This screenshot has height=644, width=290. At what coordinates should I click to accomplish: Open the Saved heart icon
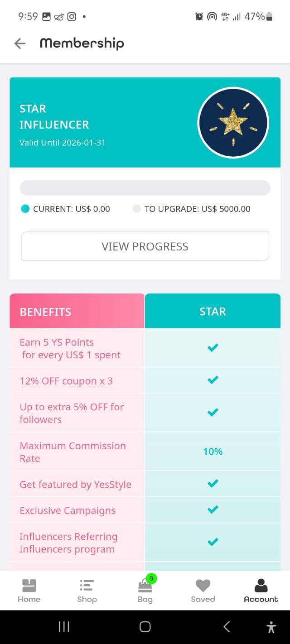(x=203, y=586)
